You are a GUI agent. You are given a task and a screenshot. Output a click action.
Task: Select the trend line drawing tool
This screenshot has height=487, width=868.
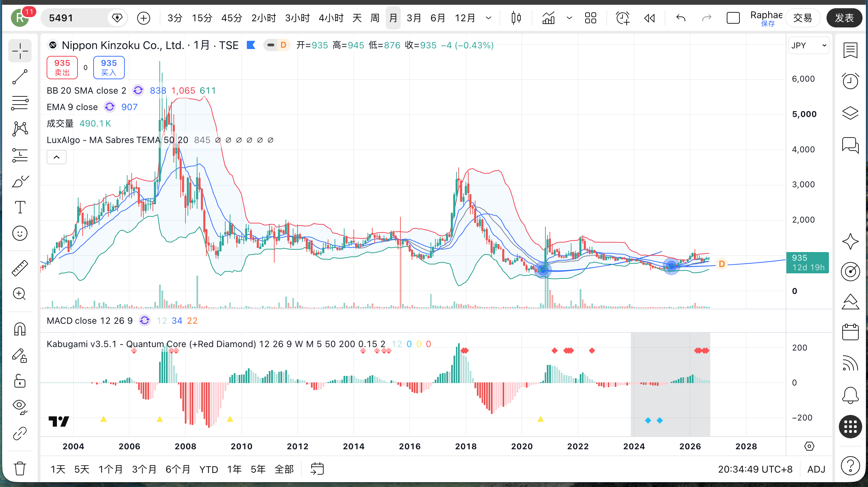[x=20, y=77]
